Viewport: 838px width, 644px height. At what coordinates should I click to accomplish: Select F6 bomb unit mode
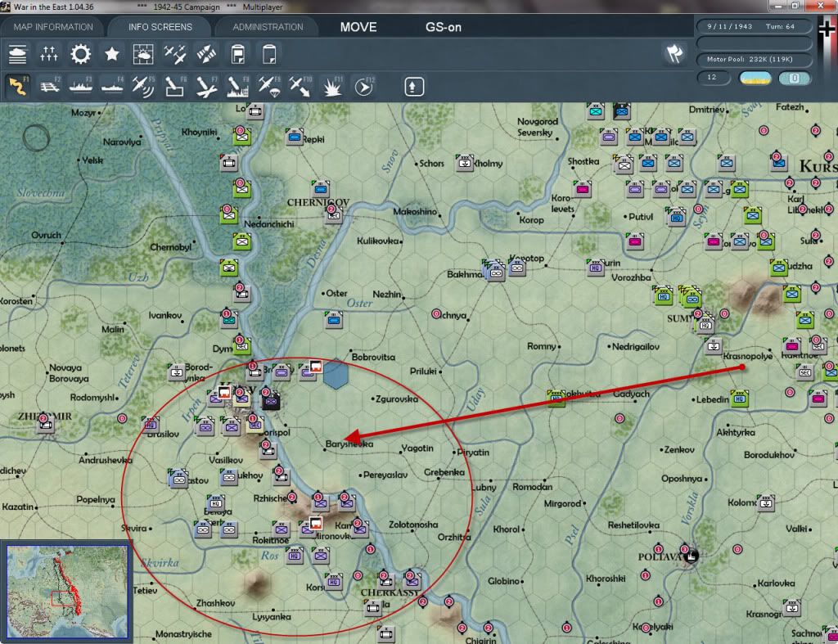[175, 86]
